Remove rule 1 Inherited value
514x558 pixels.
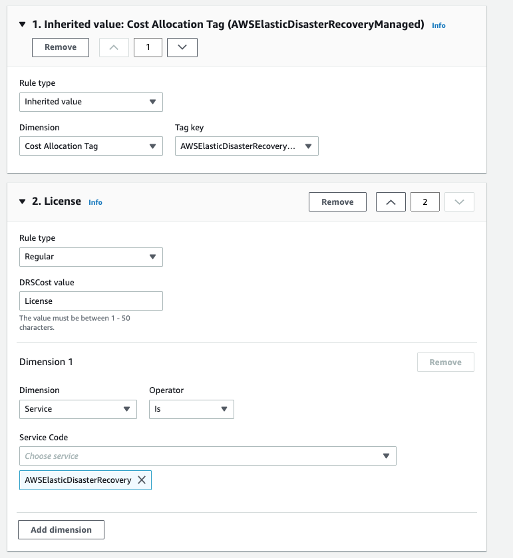(61, 47)
